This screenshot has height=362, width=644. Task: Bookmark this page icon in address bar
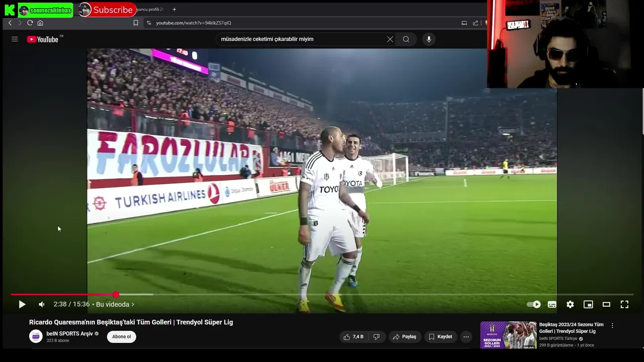135,23
